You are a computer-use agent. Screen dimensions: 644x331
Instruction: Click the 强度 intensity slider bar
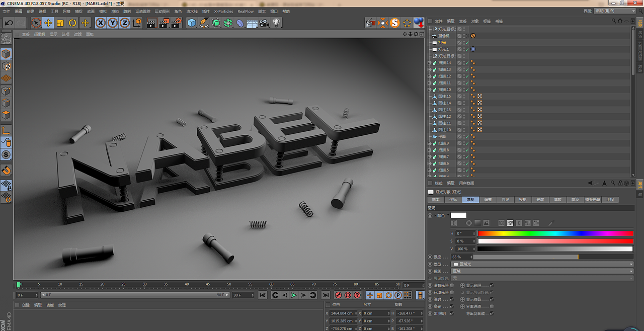553,257
